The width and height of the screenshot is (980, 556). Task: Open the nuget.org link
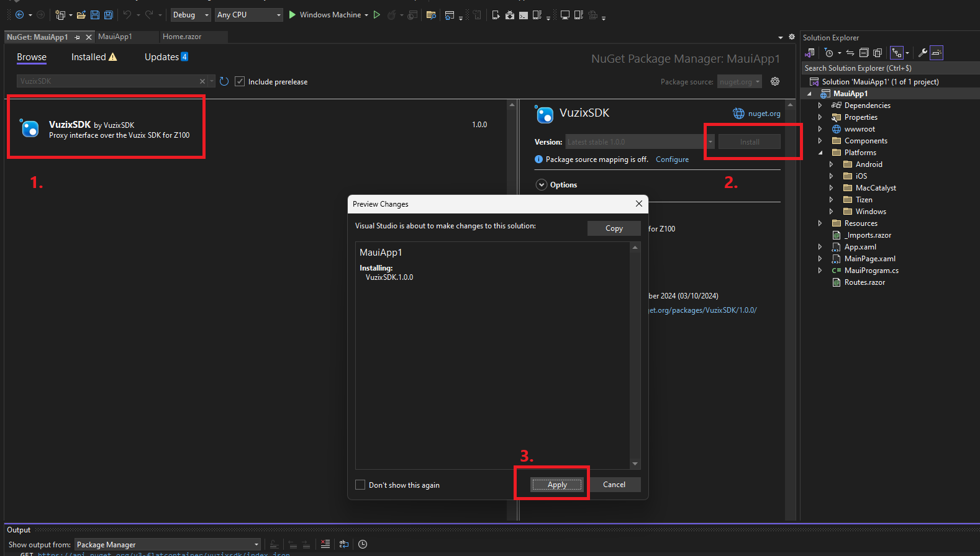(x=764, y=114)
